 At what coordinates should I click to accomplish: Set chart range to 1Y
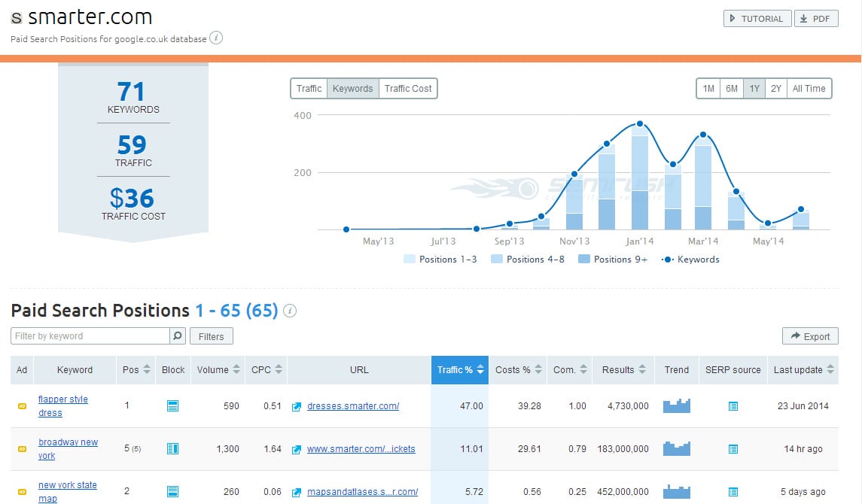pyautogui.click(x=754, y=89)
